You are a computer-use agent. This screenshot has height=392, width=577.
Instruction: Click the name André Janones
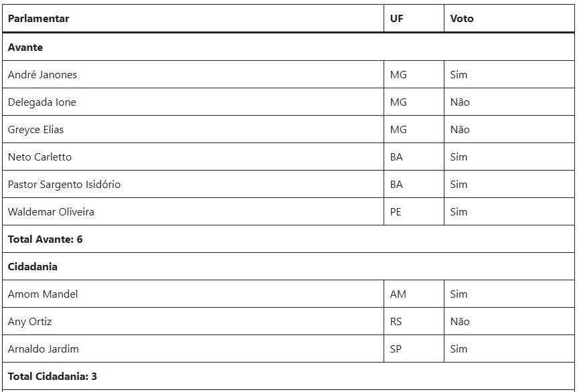[42, 75]
